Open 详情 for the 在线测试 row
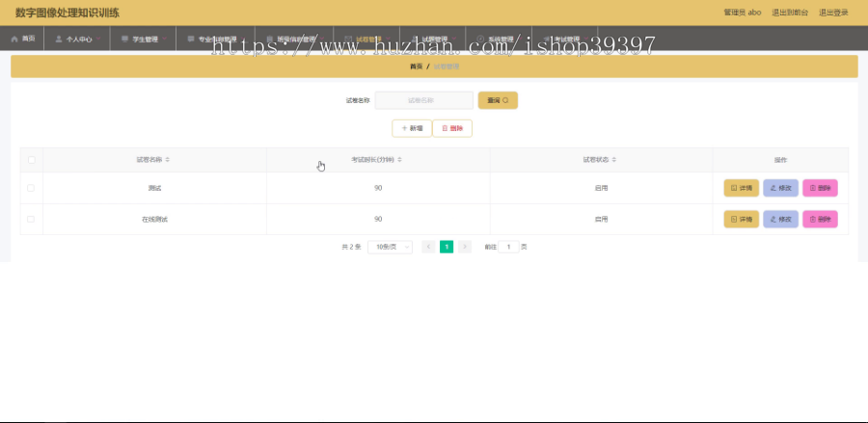The width and height of the screenshot is (868, 423). coord(742,219)
